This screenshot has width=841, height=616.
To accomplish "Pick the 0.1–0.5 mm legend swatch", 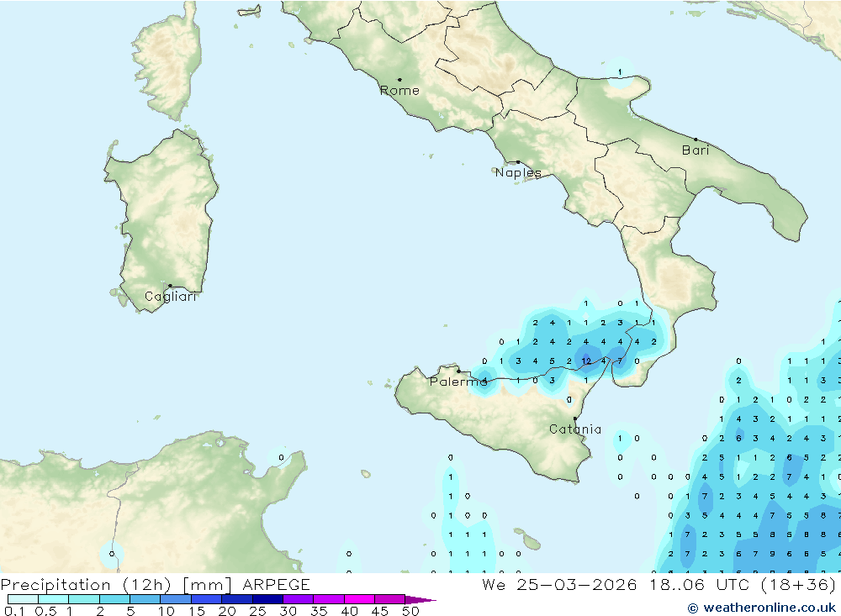I will point(23,599).
